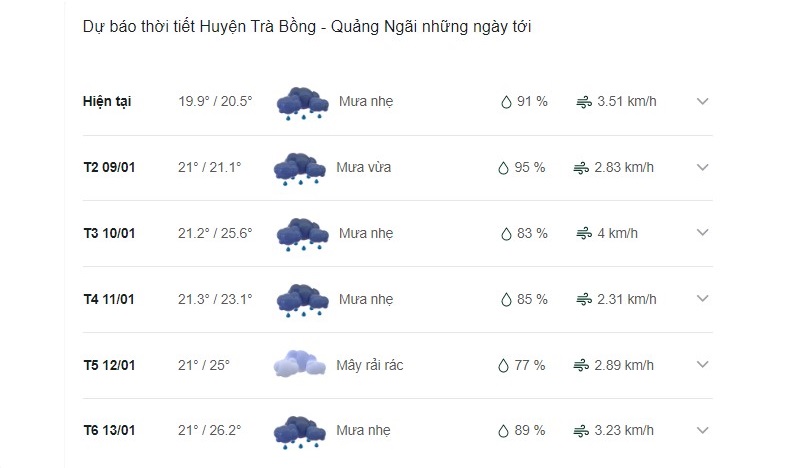Viewport: 800px width, 468px height.
Task: Expand the T6 13/01 forecast details
Action: [x=703, y=430]
